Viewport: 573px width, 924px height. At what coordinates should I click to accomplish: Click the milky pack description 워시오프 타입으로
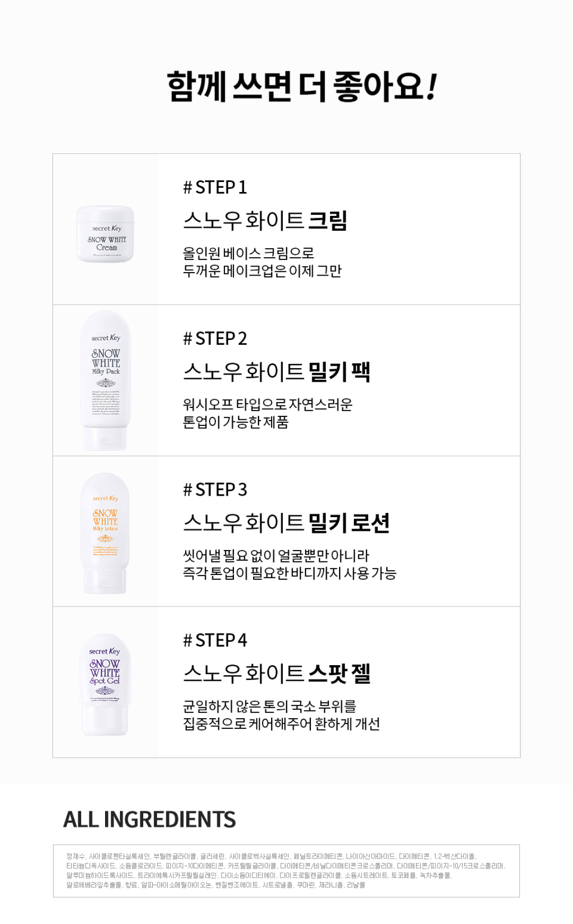click(x=267, y=404)
